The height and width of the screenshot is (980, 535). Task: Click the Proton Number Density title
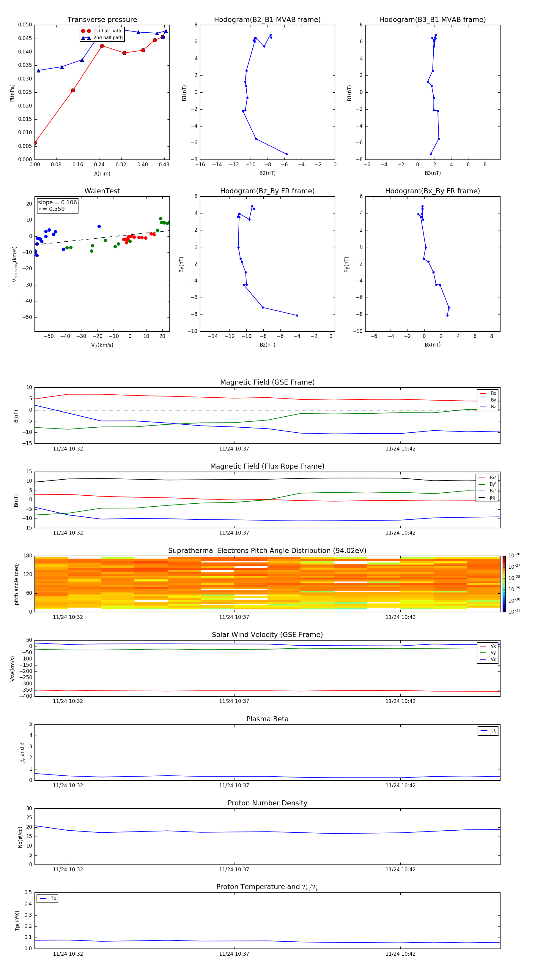267,803
